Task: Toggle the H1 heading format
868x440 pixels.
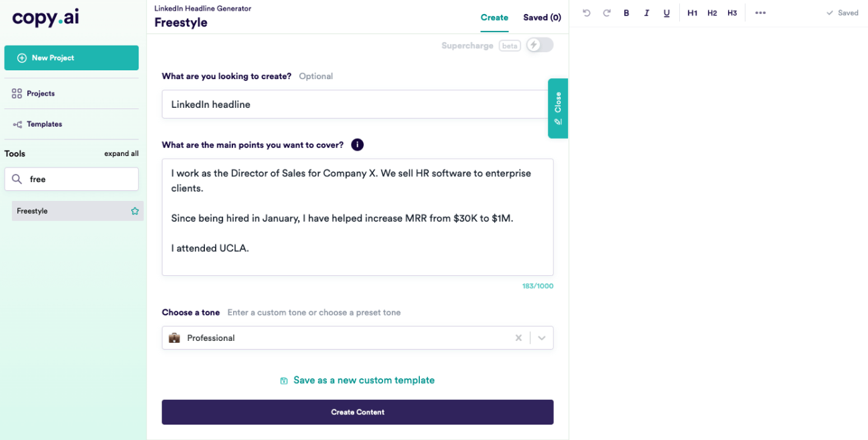Action: (x=693, y=12)
